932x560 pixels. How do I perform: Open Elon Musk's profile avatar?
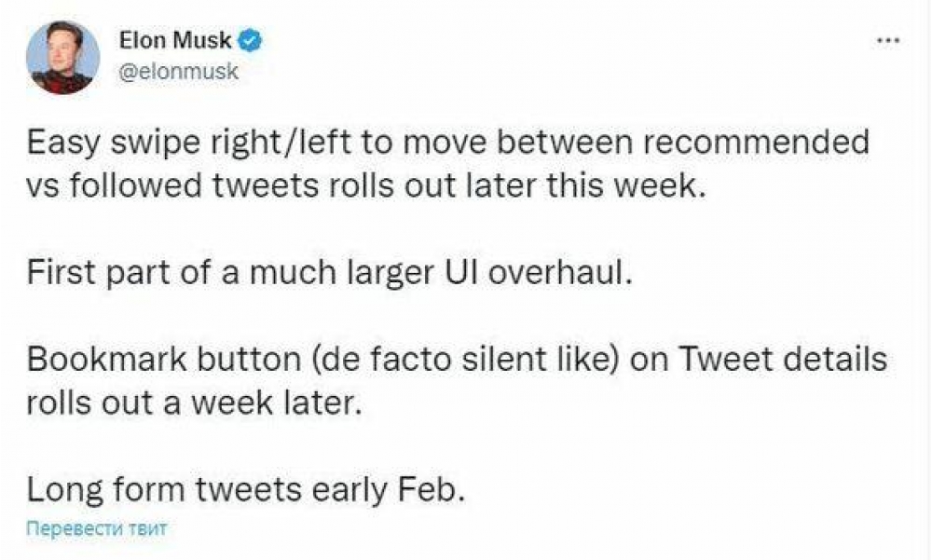click(x=62, y=57)
